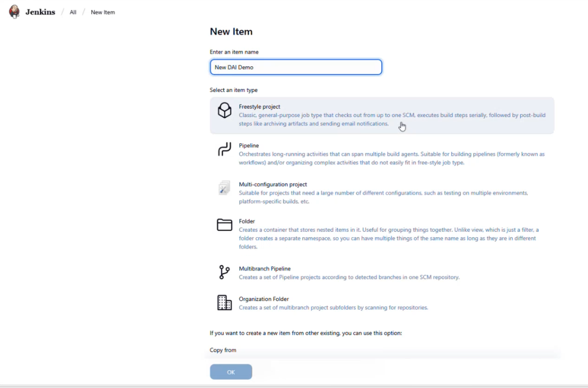Open the New Item breadcrumb
The height and width of the screenshot is (388, 588).
pyautogui.click(x=103, y=12)
